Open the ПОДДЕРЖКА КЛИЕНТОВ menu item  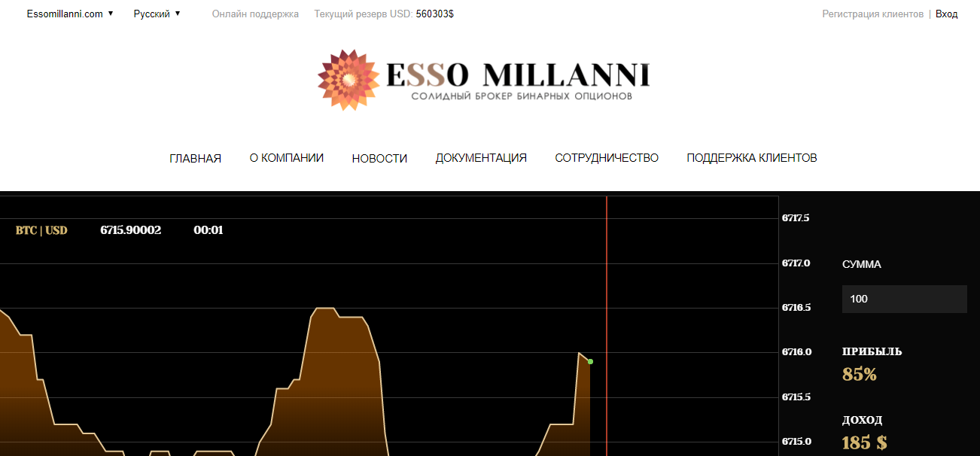tap(752, 158)
